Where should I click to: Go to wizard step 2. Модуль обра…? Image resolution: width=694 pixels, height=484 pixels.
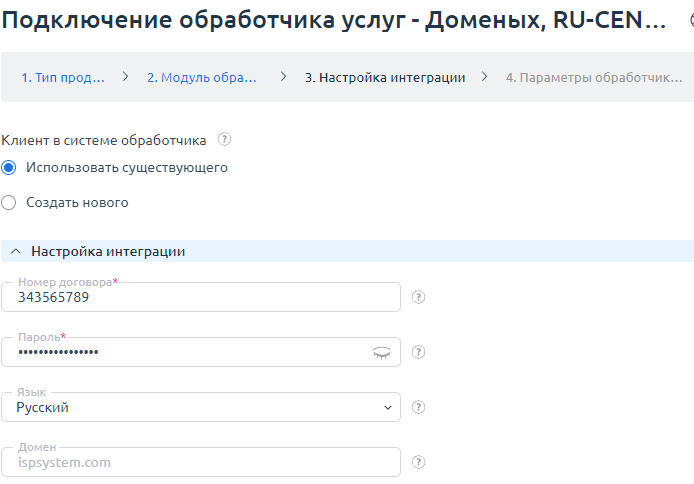(x=201, y=77)
